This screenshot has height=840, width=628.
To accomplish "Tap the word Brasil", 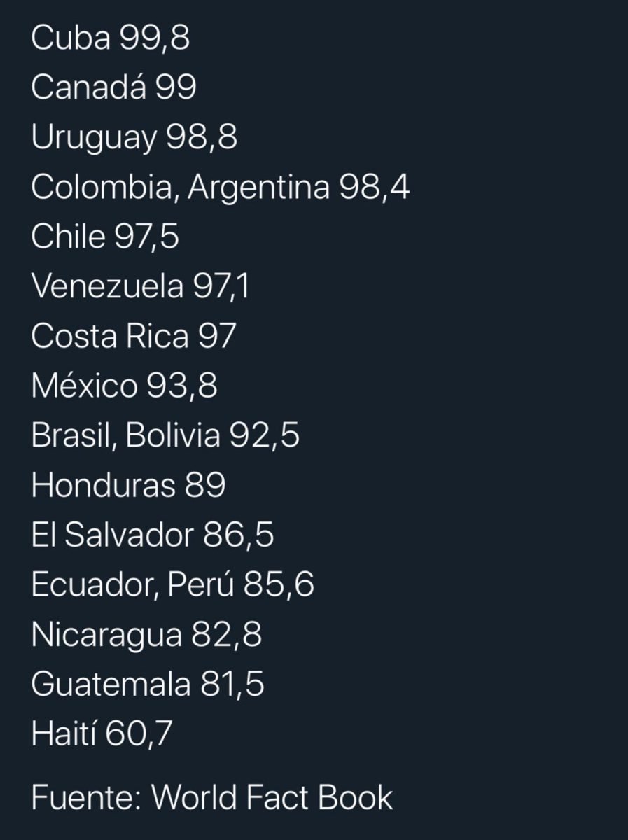I will pos(67,435).
